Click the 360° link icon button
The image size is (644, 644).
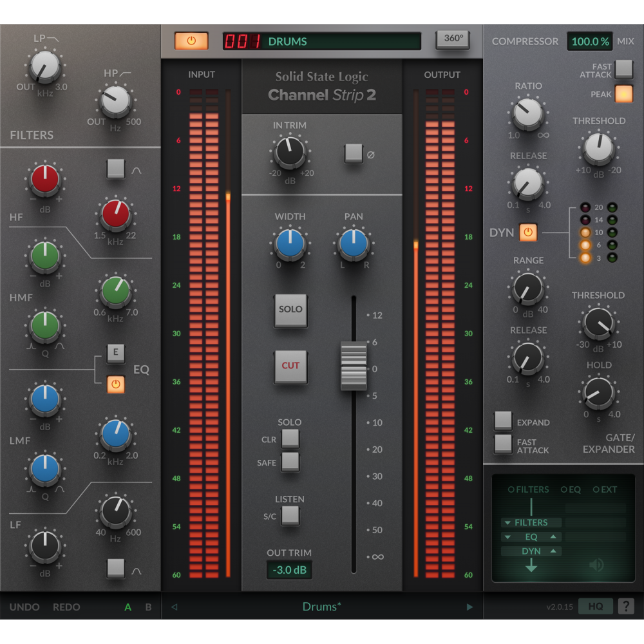[453, 39]
